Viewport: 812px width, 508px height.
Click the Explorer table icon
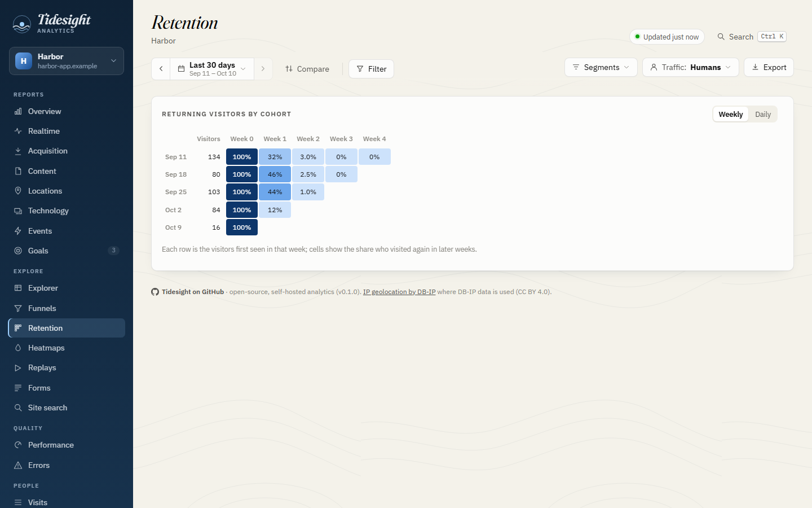pyautogui.click(x=18, y=288)
